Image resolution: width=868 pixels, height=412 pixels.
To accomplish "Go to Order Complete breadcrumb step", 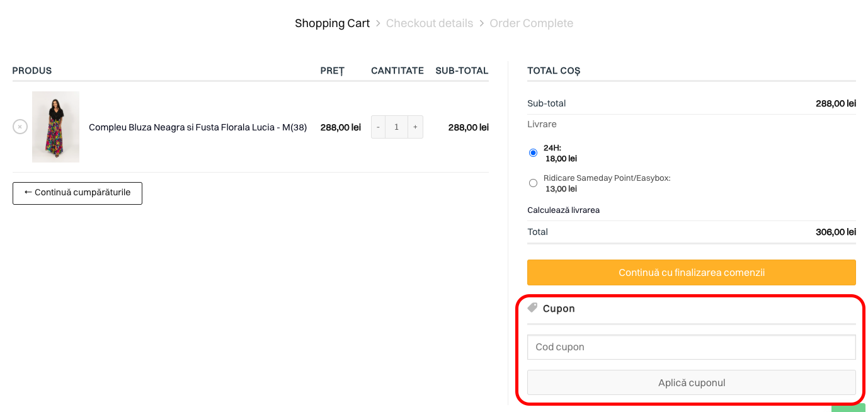I will pos(531,23).
